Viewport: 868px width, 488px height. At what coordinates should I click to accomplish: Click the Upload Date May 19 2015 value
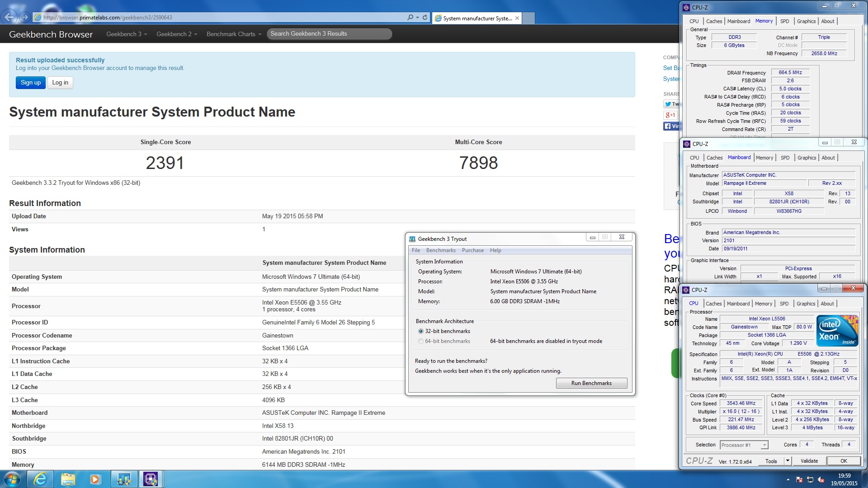pyautogui.click(x=292, y=216)
